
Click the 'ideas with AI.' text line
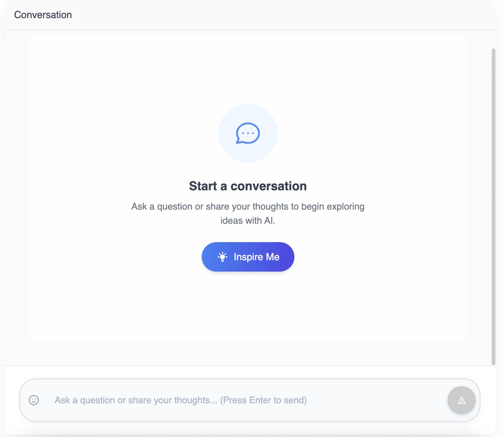[x=248, y=221]
